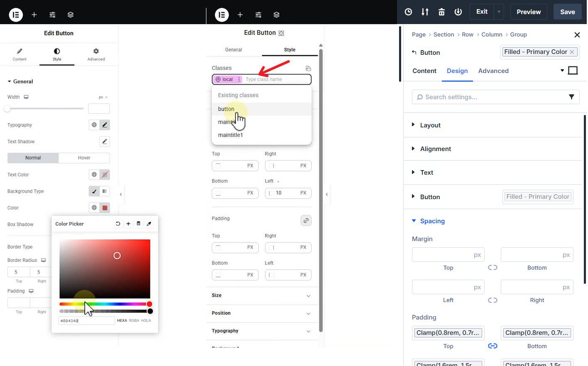Click the History clock icon in top bar

pos(408,12)
